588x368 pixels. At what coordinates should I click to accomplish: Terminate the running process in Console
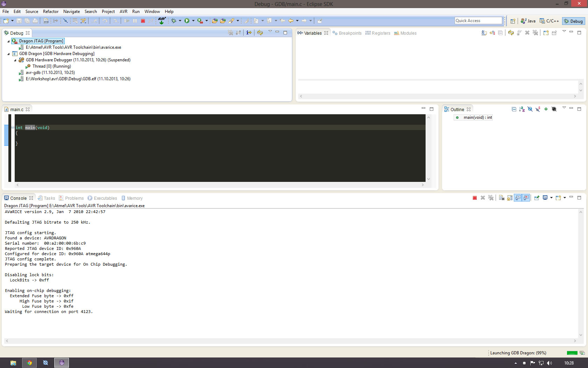(475, 198)
